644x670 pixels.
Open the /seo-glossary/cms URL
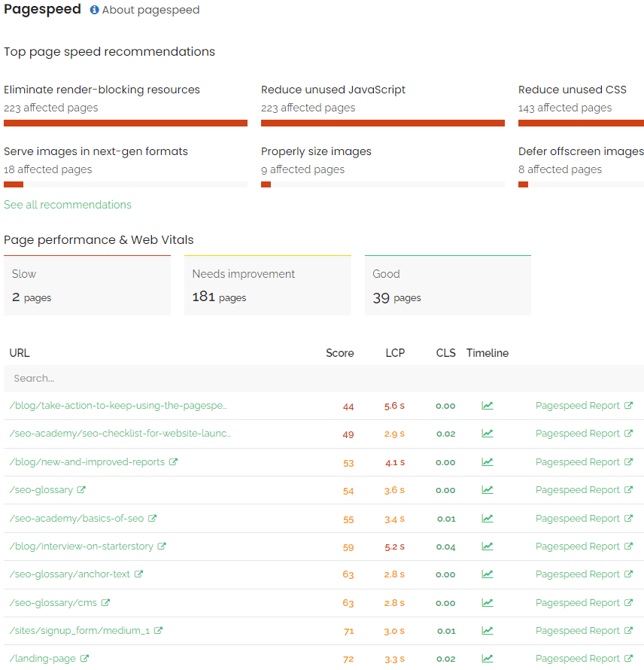point(53,602)
